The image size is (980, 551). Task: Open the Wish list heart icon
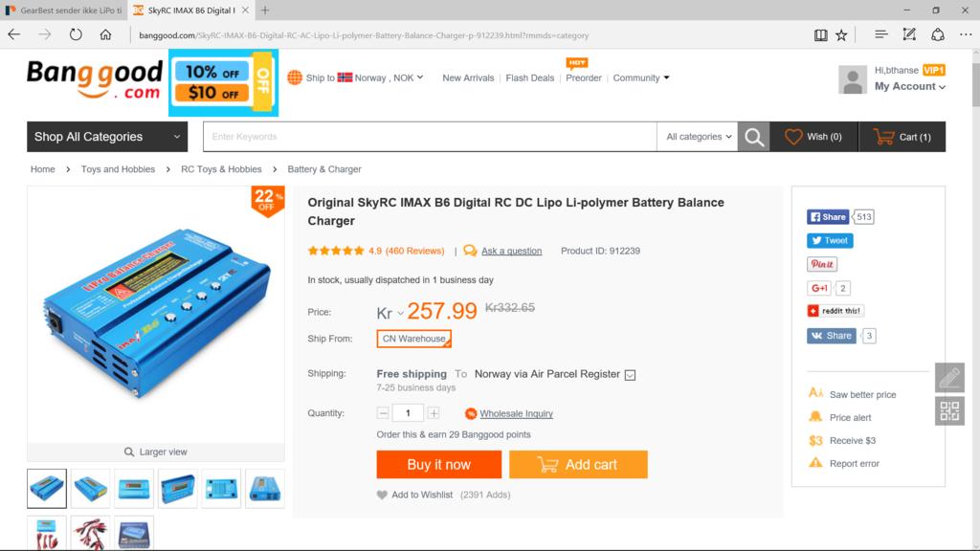coord(793,137)
